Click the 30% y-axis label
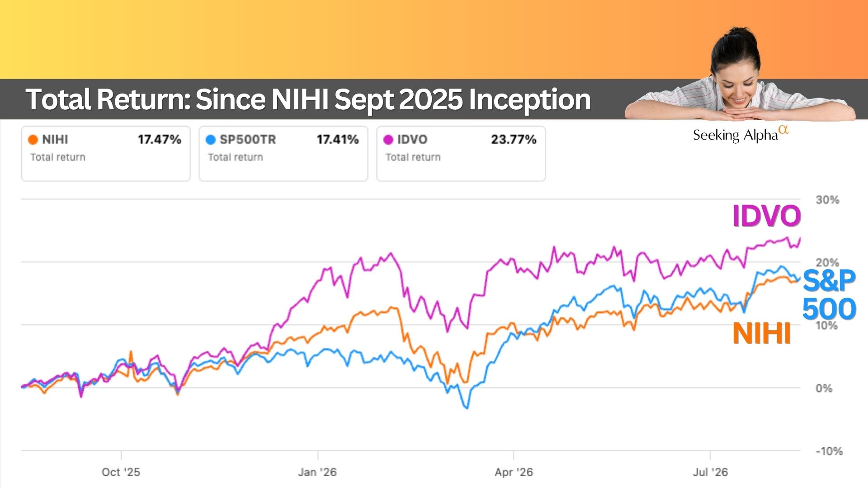Image resolution: width=868 pixels, height=488 pixels. (827, 200)
